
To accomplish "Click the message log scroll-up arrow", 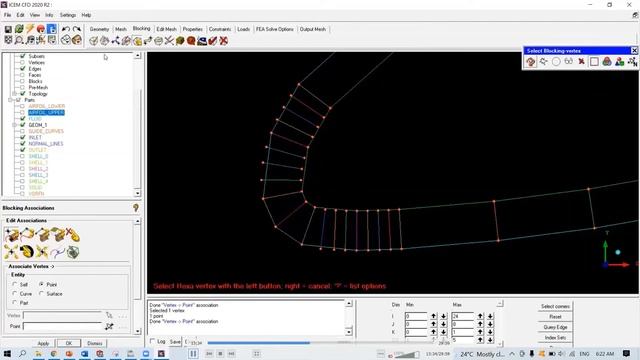I will pyautogui.click(x=349, y=304).
